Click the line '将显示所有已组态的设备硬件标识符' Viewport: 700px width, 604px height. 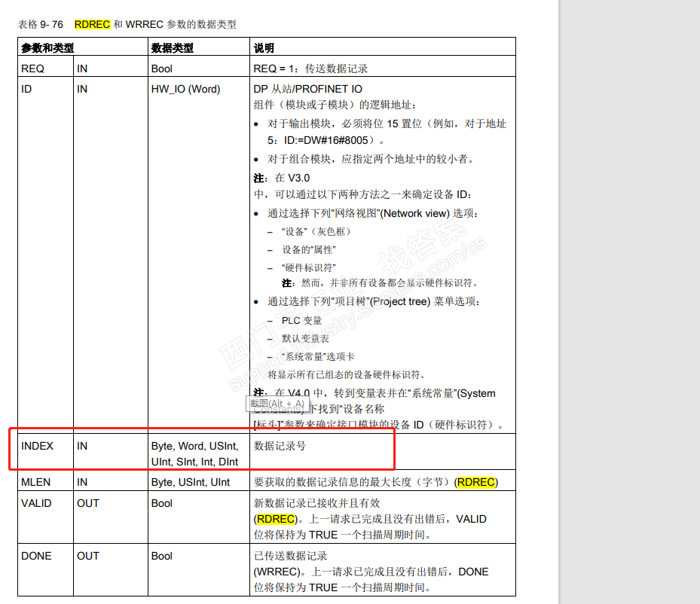pyautogui.click(x=347, y=375)
